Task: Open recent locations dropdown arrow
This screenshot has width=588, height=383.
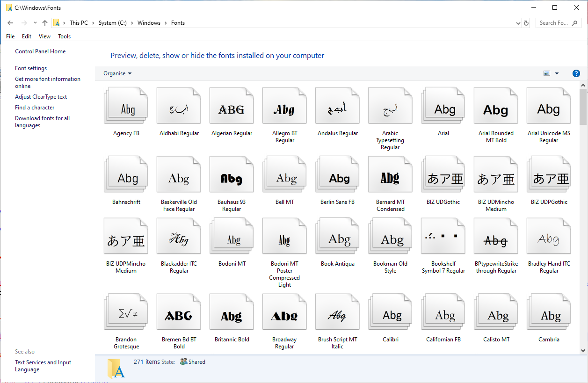Action: point(35,23)
